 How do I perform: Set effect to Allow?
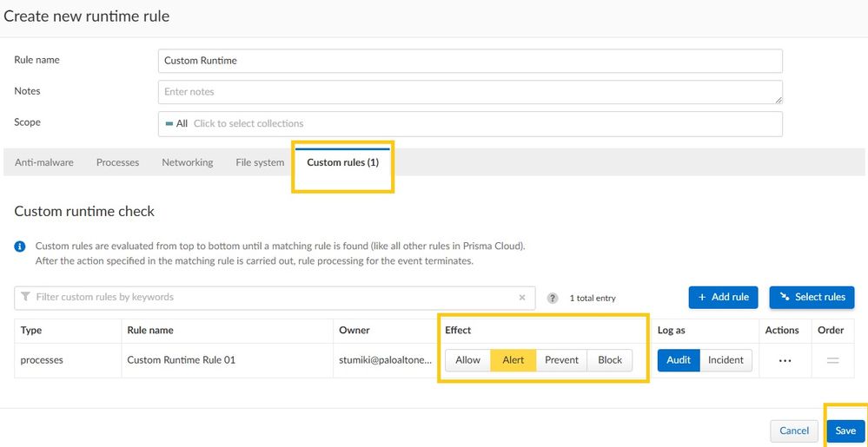[x=467, y=360]
